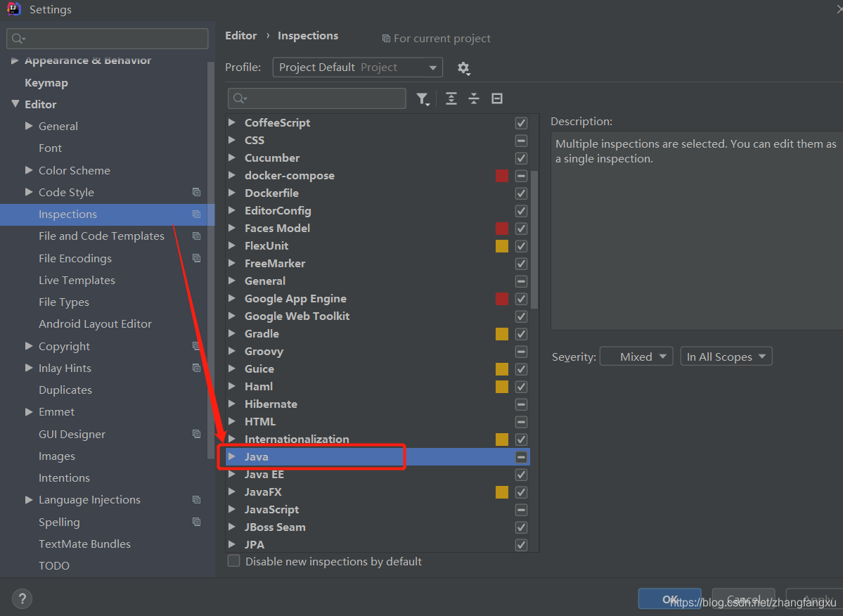Open the Duplicates settings page
The width and height of the screenshot is (843, 616).
coord(65,390)
